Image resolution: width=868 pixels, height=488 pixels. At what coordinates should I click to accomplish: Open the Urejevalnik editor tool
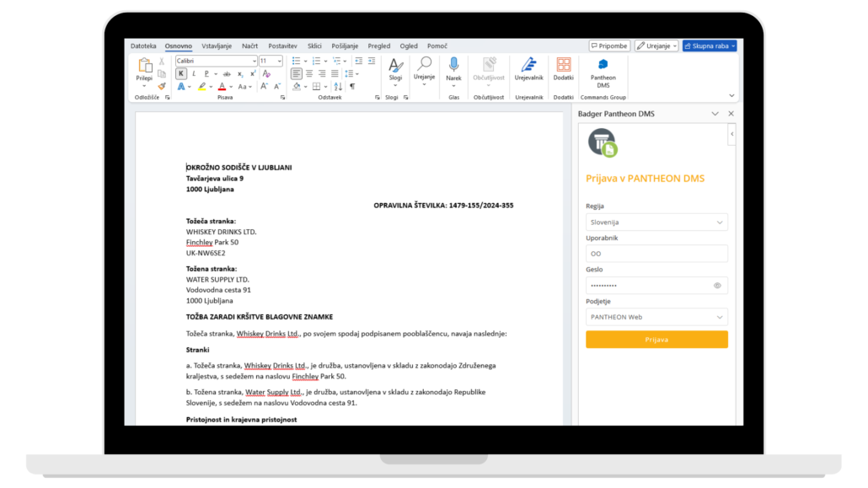click(528, 69)
